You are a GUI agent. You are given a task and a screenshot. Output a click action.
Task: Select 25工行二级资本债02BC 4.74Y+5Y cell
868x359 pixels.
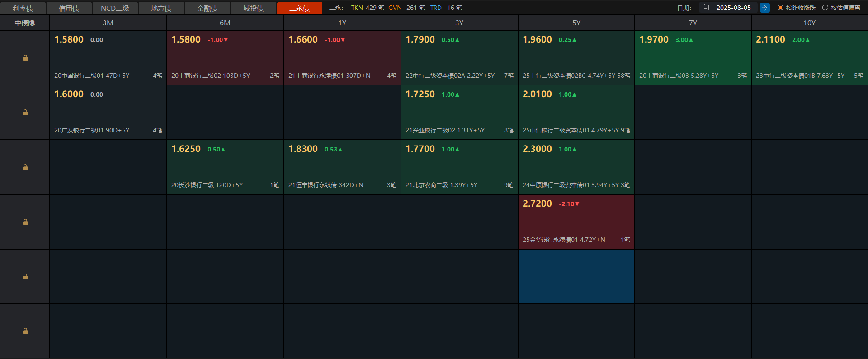tap(576, 58)
